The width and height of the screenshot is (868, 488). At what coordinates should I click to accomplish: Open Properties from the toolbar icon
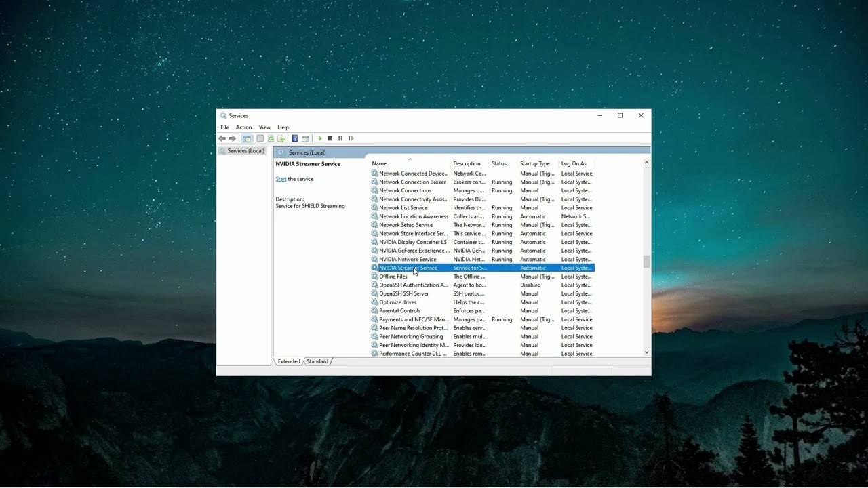click(x=260, y=138)
